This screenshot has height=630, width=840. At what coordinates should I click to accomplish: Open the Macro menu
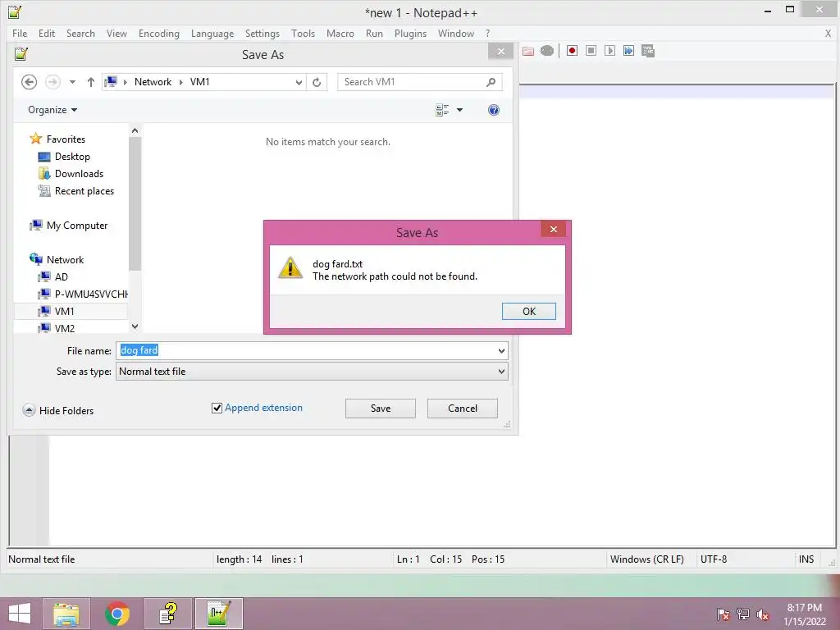pyautogui.click(x=340, y=33)
